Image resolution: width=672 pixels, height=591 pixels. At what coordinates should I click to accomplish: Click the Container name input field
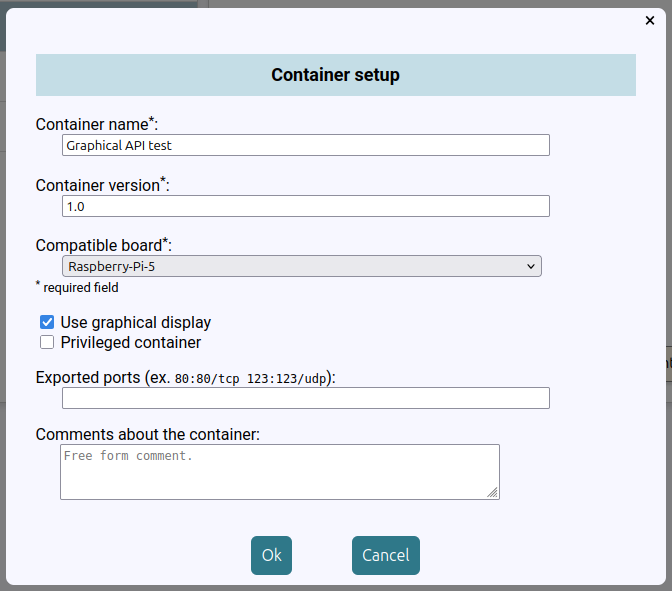(306, 145)
